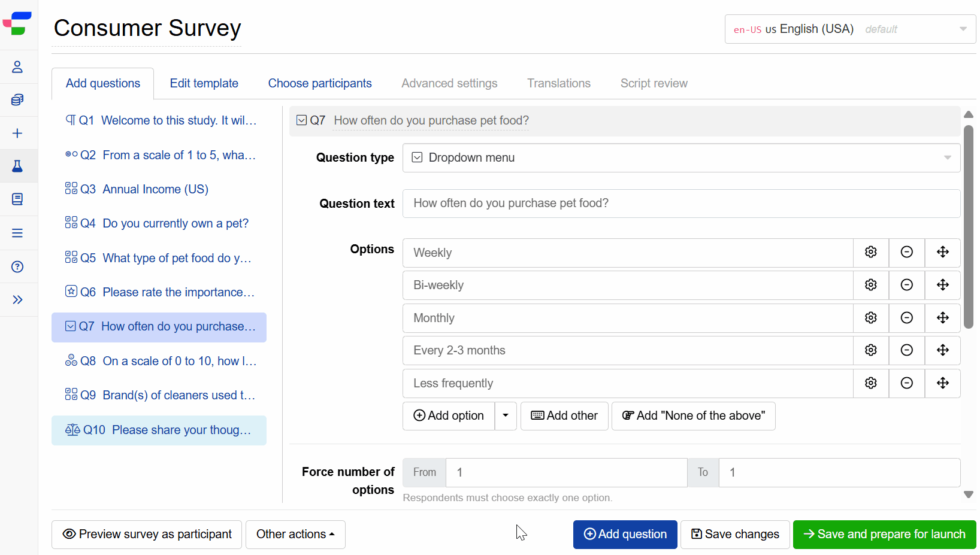
Task: Open the Choose participants tab
Action: point(319,83)
